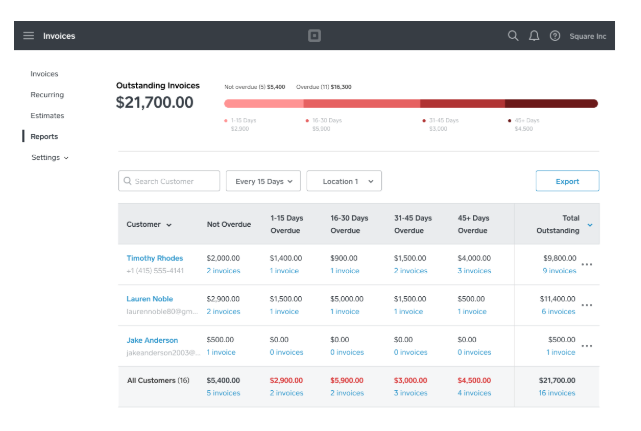Click the Search Customer input field

coord(170,181)
